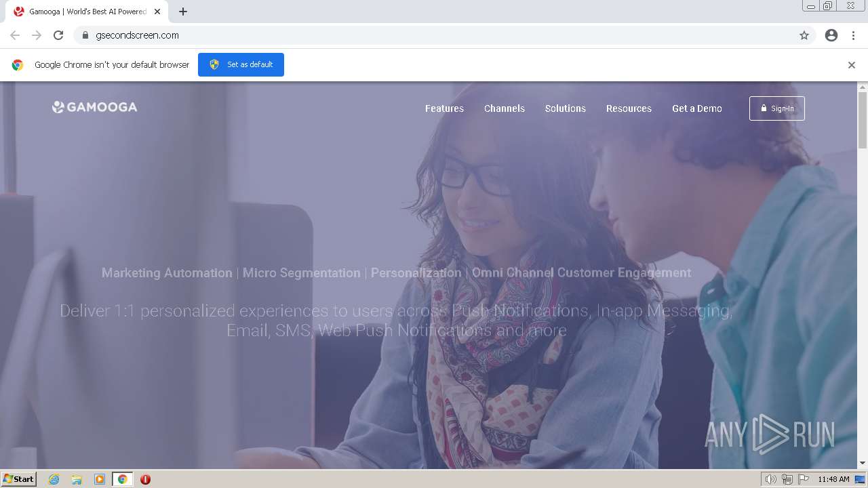
Task: Click Omni Channel Customer Engagement text
Action: pos(582,273)
